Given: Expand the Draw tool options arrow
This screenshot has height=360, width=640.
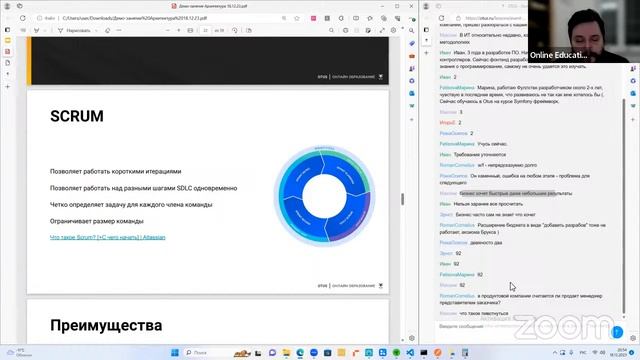Looking at the screenshot, I should [96, 31].
